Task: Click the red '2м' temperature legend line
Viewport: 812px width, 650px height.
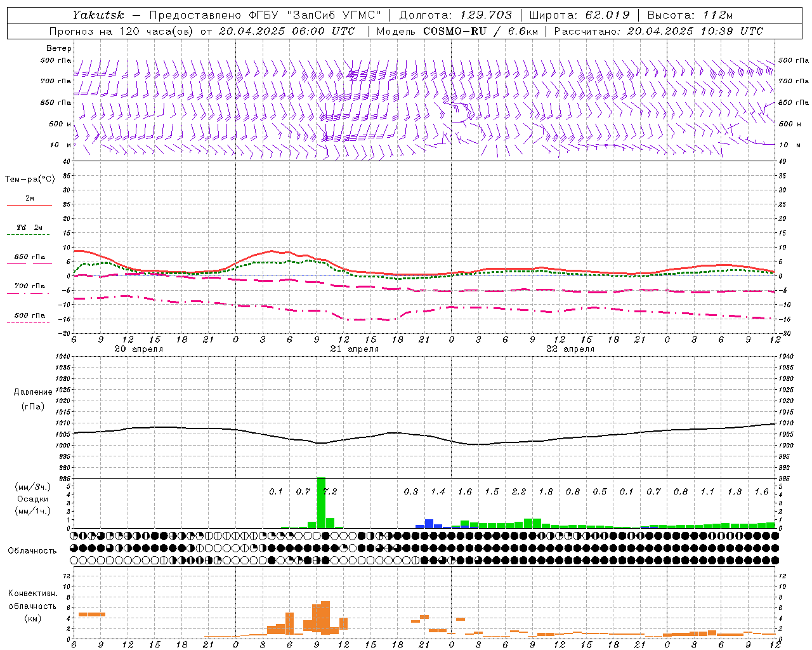Action: 29,205
